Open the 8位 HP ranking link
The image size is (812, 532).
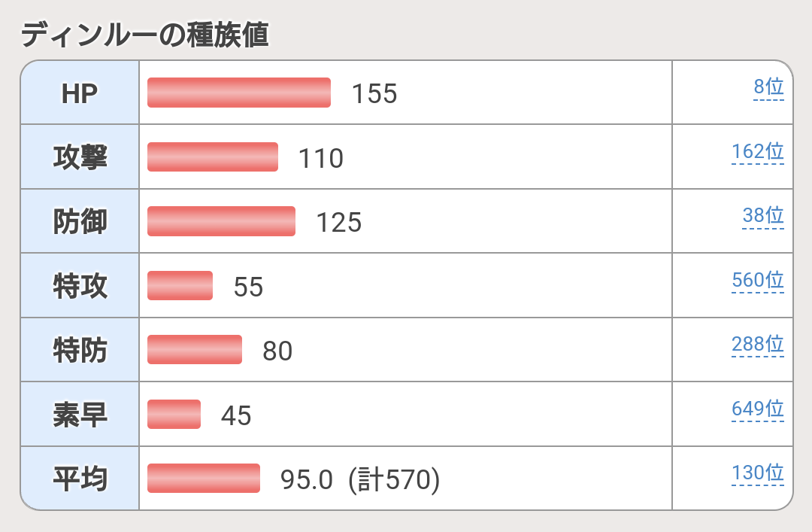click(x=768, y=87)
